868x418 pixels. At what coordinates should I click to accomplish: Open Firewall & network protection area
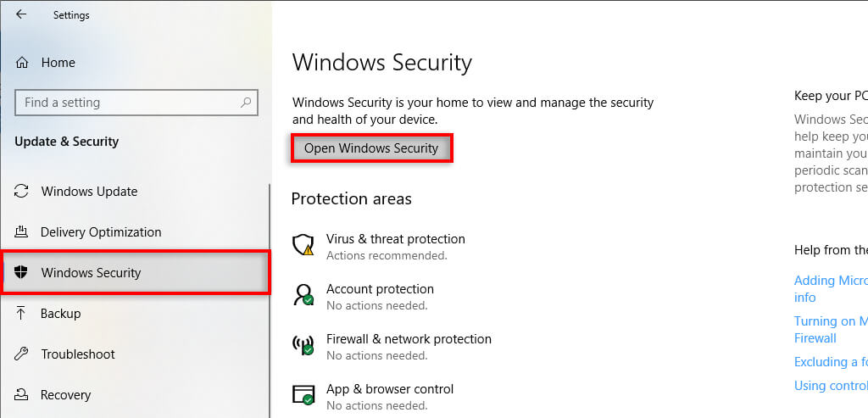(409, 339)
